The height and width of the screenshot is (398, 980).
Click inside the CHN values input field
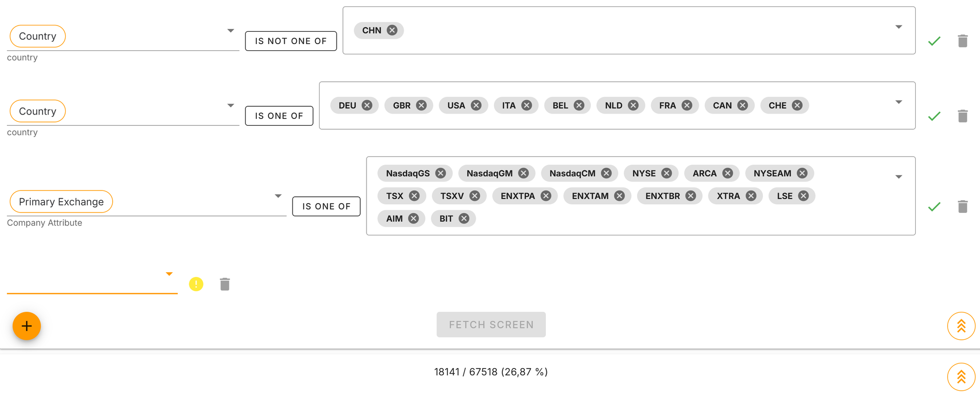637,30
